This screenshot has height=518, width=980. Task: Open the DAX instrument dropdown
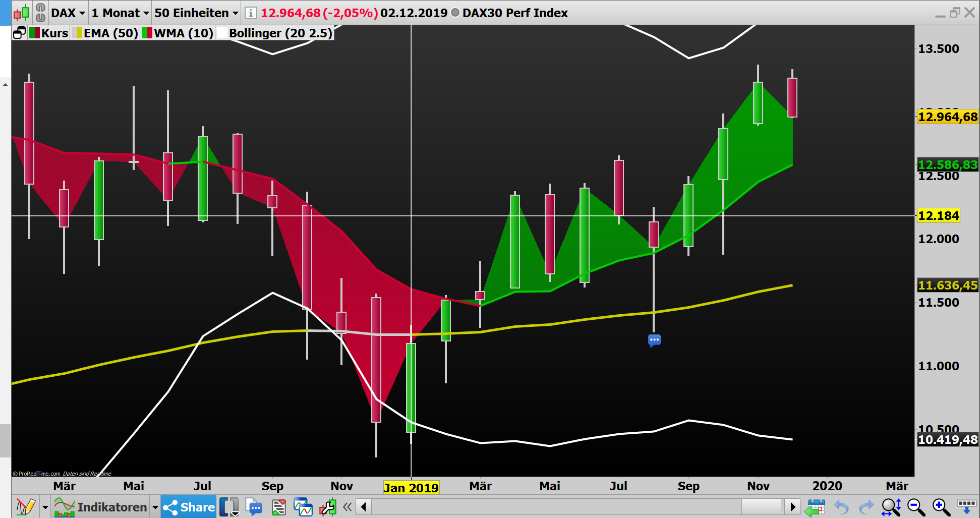68,13
